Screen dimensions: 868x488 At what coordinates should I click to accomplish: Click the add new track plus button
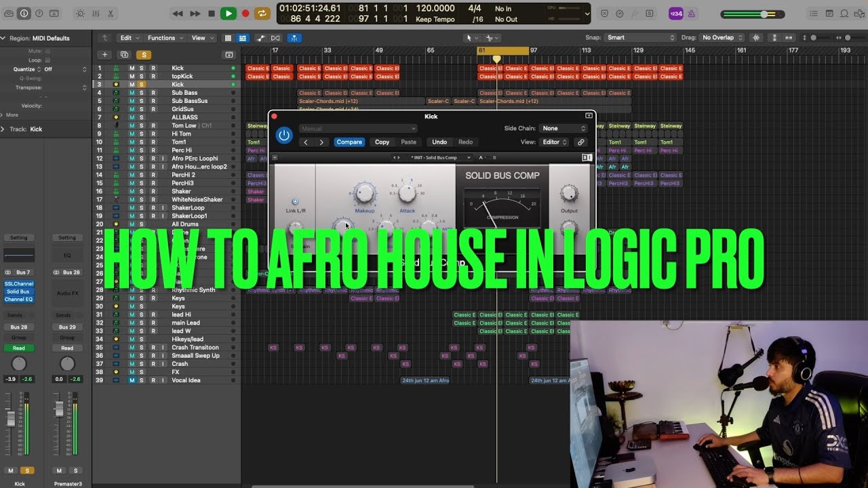[x=104, y=55]
